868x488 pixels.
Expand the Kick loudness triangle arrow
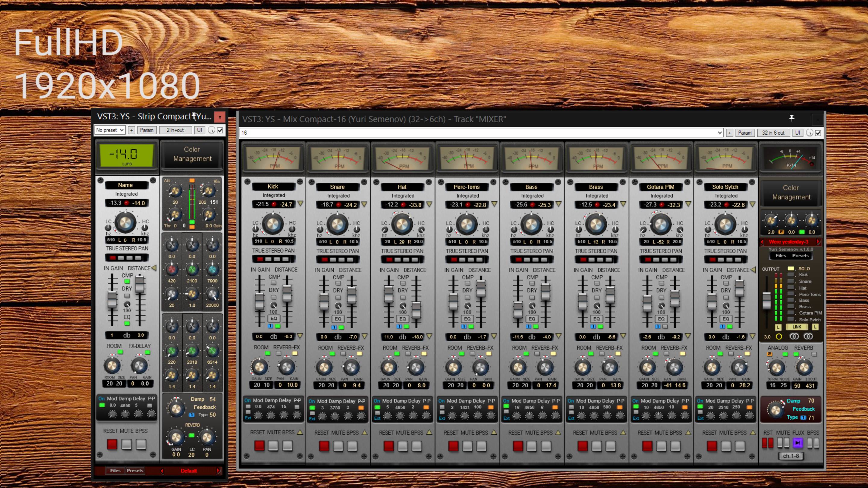click(300, 204)
